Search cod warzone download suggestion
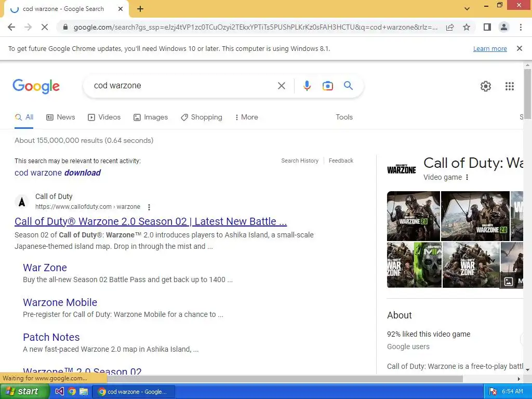Screen dimensions: 532x399 [58, 172]
